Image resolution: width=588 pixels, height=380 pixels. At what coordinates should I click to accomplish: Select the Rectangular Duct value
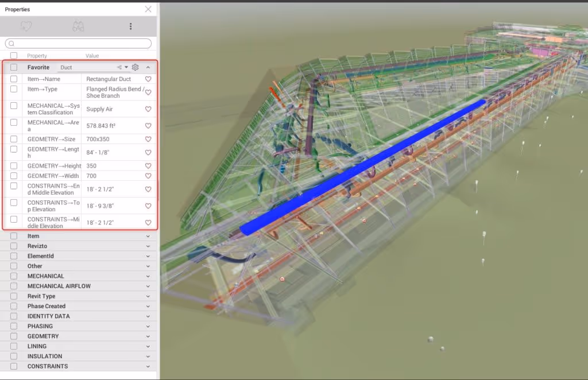[109, 79]
